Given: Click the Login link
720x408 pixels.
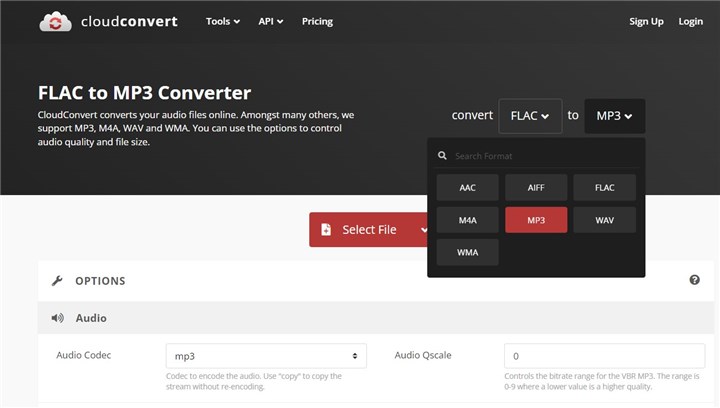Looking at the screenshot, I should [x=691, y=22].
